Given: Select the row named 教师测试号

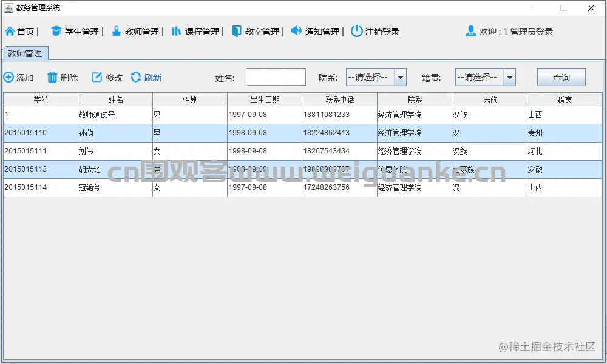Looking at the screenshot, I should click(303, 115).
